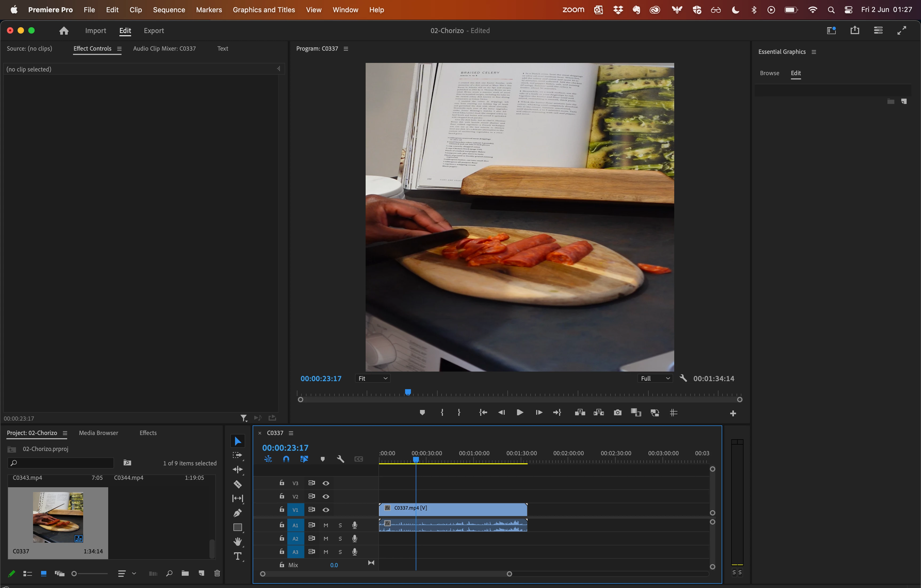
Task: Click the Add Marker button in Program monitor
Action: tap(422, 412)
